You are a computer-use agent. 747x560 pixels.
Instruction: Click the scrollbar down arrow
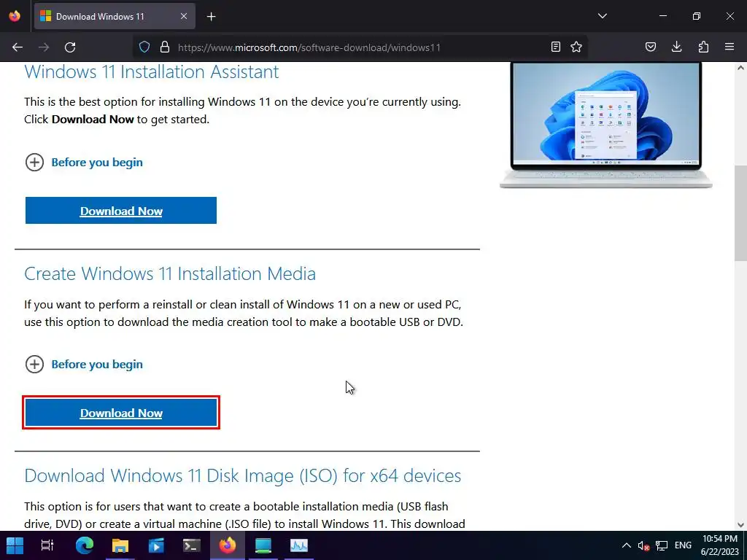tap(740, 525)
